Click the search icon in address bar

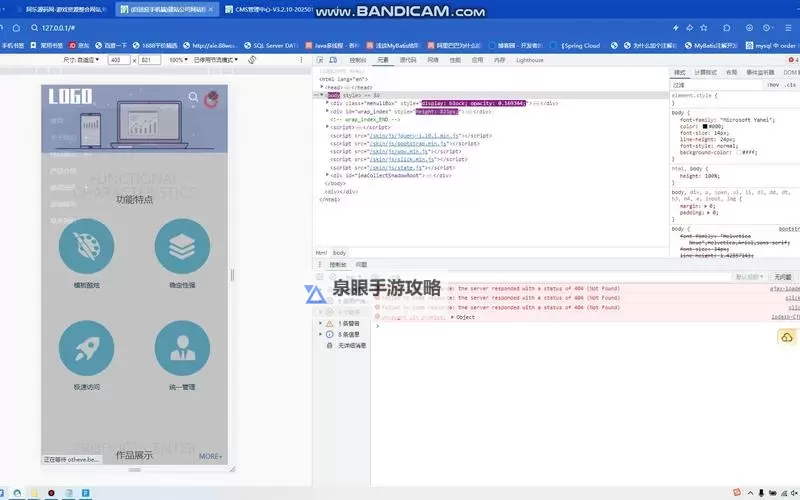pos(35,28)
